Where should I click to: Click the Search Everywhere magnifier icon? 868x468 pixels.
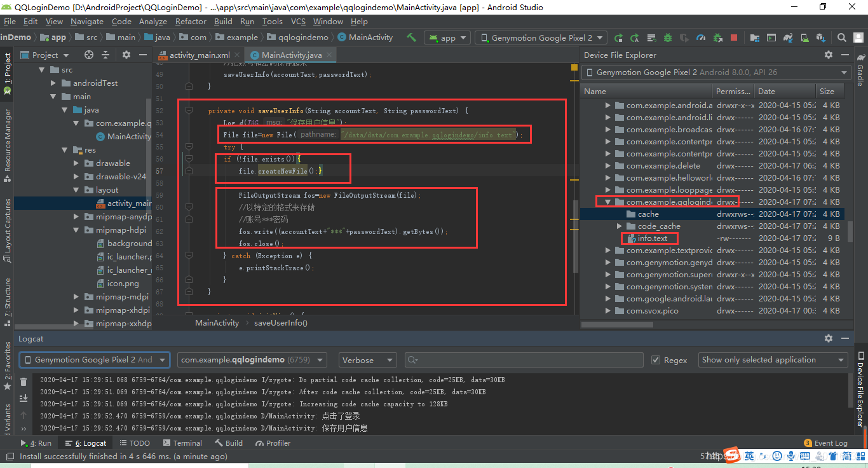[x=842, y=38]
